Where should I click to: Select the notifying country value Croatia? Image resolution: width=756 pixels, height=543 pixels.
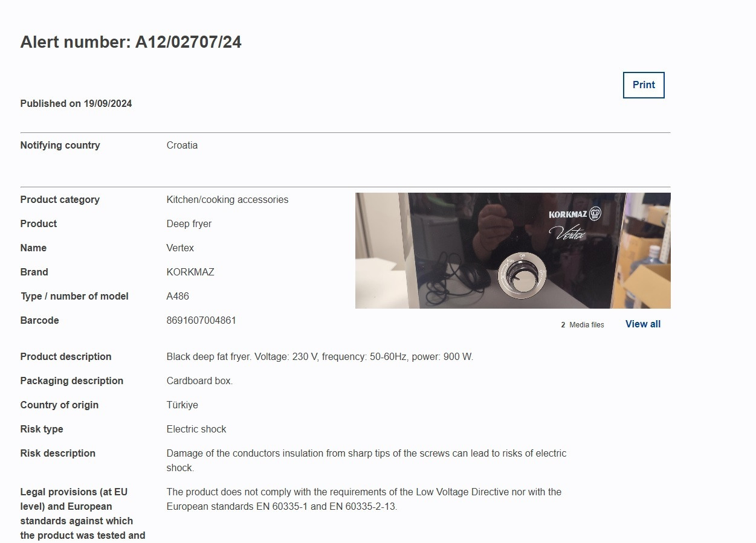click(182, 146)
